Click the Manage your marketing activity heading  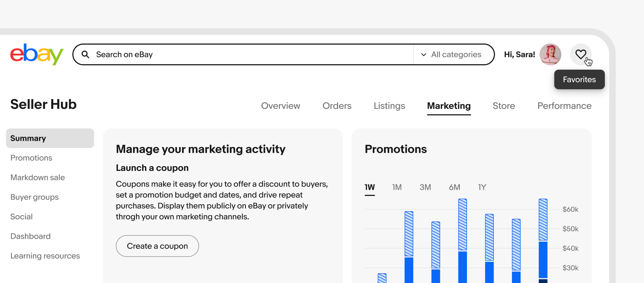click(201, 149)
